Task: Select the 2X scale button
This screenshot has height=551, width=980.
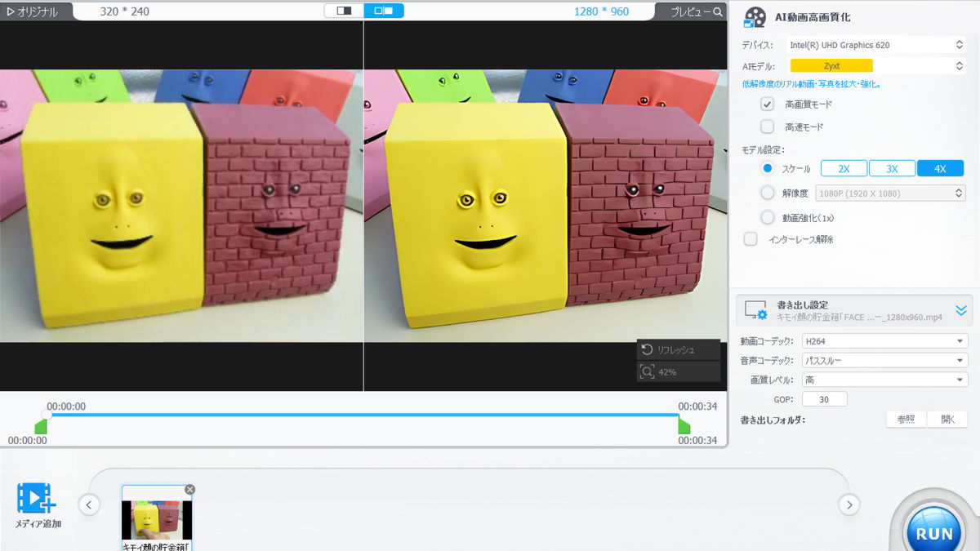Action: click(844, 168)
